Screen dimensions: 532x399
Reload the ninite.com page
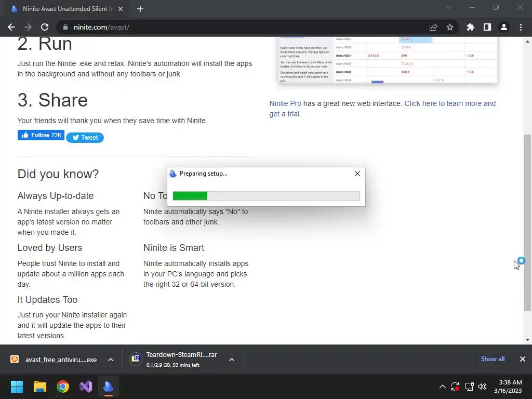45,27
